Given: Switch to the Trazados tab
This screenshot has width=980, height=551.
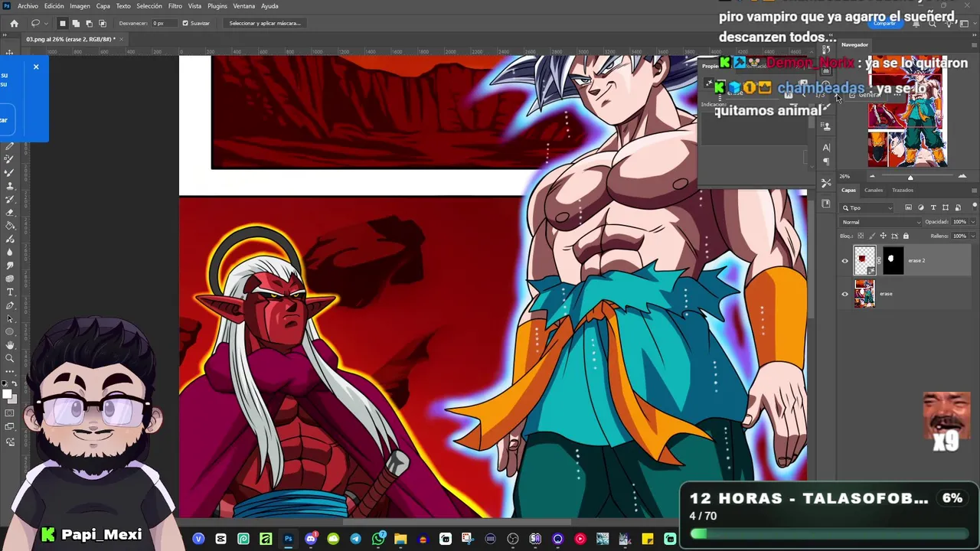Looking at the screenshot, I should (x=903, y=190).
